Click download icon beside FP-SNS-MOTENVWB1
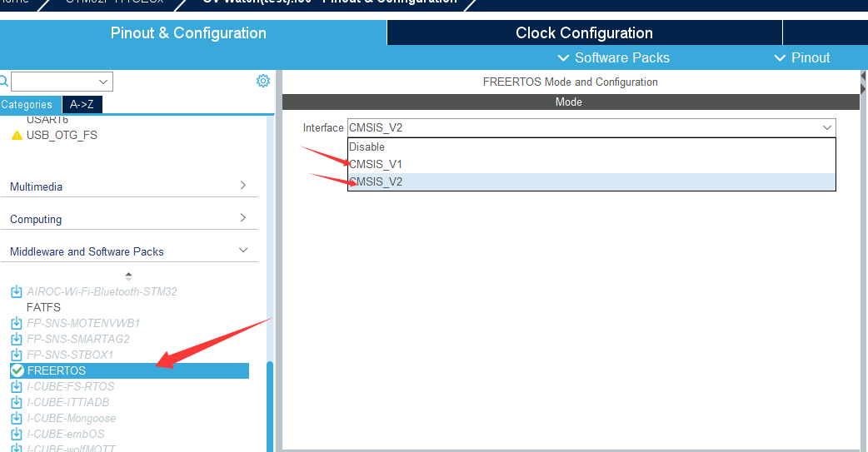868x452 pixels. pos(16,323)
